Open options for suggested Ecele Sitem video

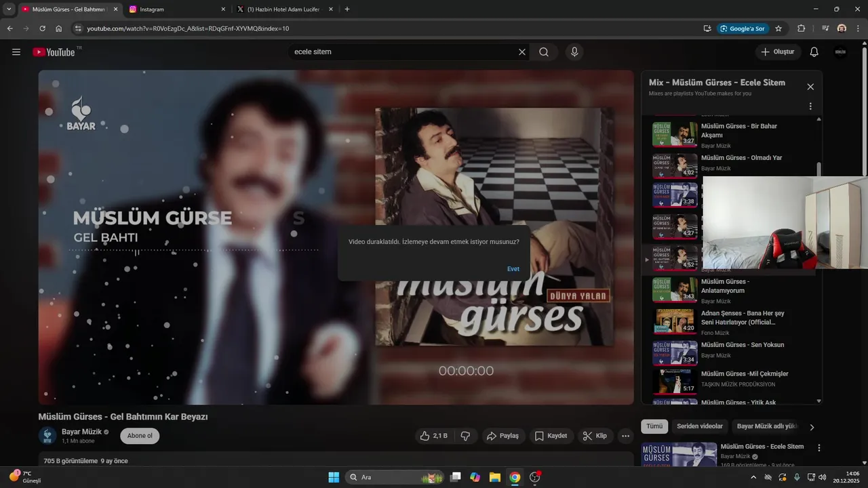[819, 448]
